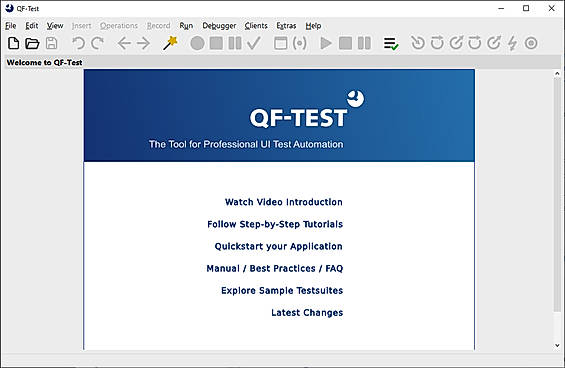This screenshot has width=565, height=368.
Task: Maximize the QF-Test window
Action: coord(526,8)
